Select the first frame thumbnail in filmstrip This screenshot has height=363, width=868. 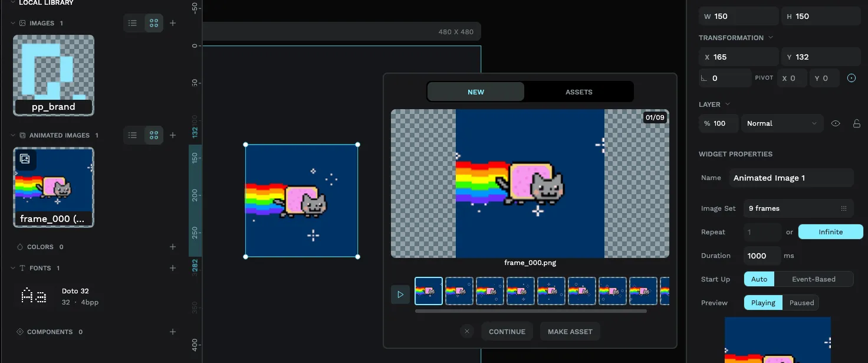pyautogui.click(x=429, y=291)
